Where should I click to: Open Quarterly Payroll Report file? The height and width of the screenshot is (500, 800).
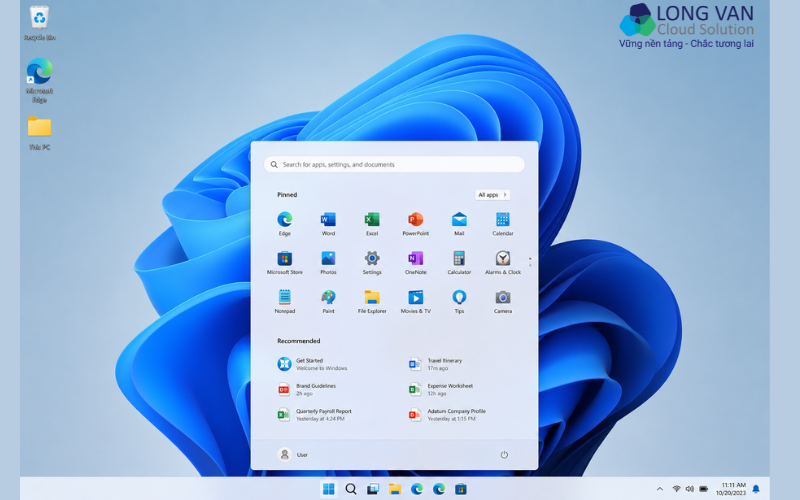tap(314, 415)
